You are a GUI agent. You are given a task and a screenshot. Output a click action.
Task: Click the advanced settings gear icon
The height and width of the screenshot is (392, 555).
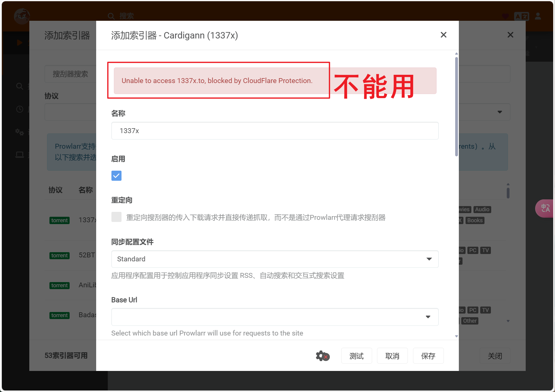click(323, 356)
